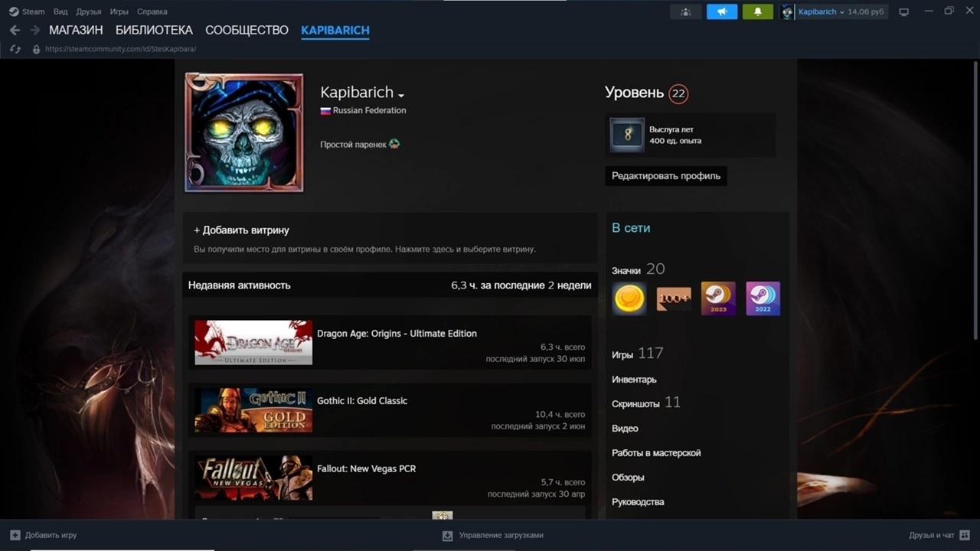Select the KAPIBARICH tab

(335, 31)
